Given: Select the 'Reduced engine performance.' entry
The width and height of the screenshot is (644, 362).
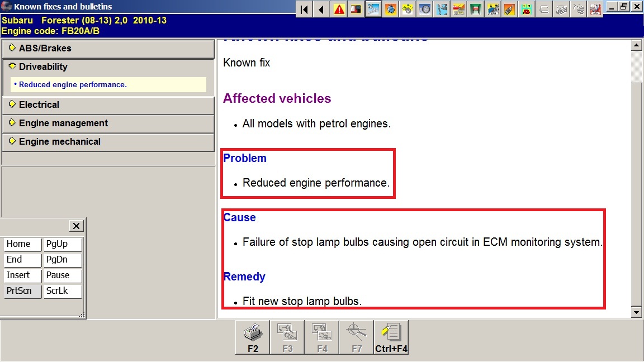Looking at the screenshot, I should pos(73,85).
